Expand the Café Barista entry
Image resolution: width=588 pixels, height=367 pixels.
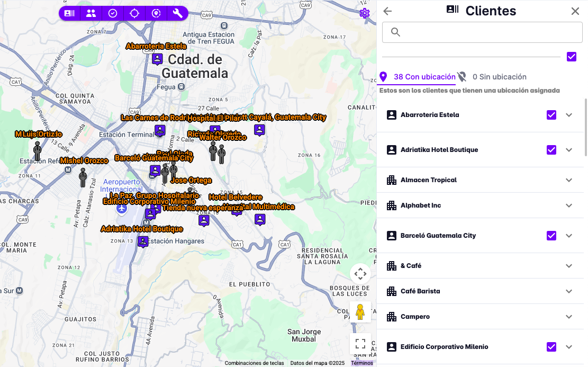(569, 291)
